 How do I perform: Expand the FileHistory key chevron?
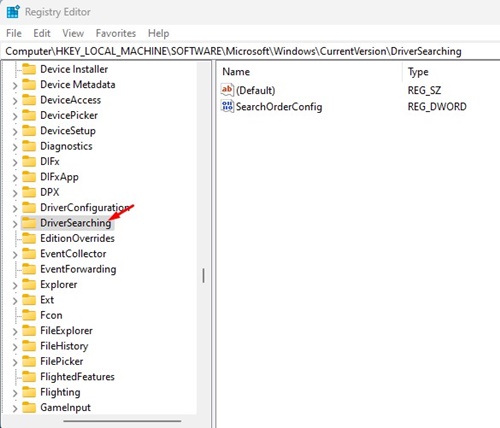coord(15,347)
